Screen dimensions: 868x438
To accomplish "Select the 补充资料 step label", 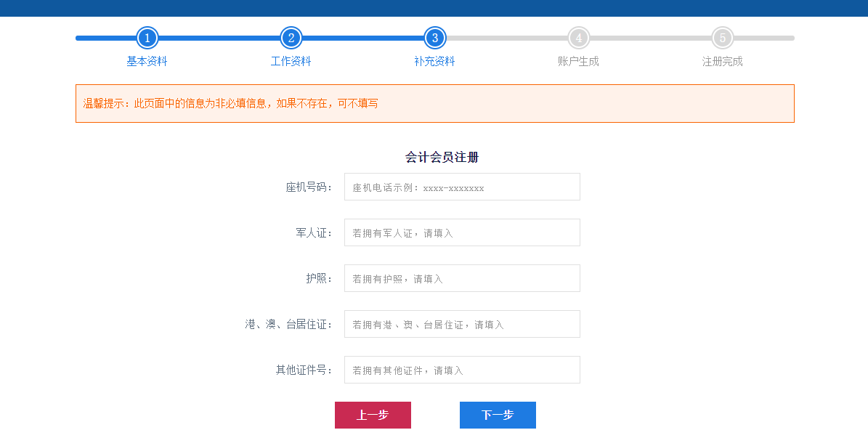I will point(434,61).
